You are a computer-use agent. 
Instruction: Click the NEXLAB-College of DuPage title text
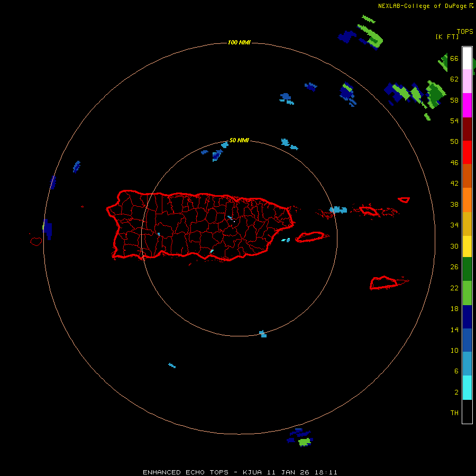422,6
